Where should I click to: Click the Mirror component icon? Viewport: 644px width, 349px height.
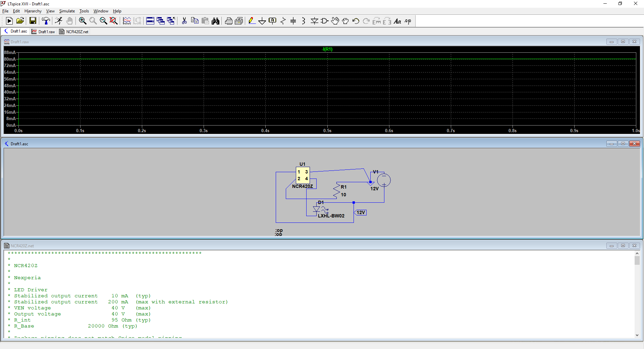pyautogui.click(x=387, y=21)
